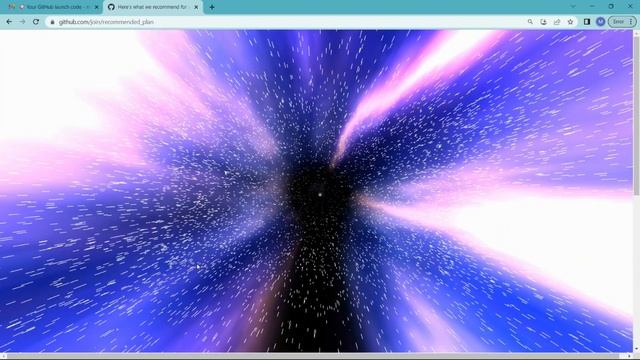View site info via the lock icon
The image size is (640, 360).
pos(52,22)
